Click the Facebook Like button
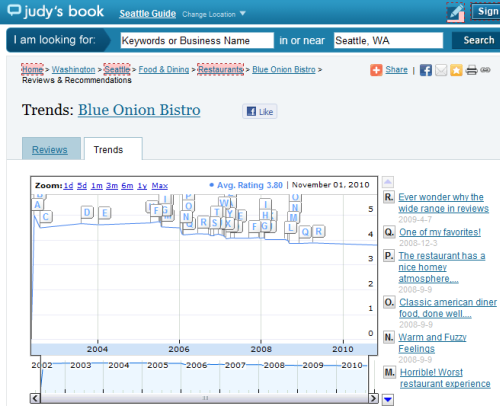Screen dimensions: 500x406 click(260, 111)
